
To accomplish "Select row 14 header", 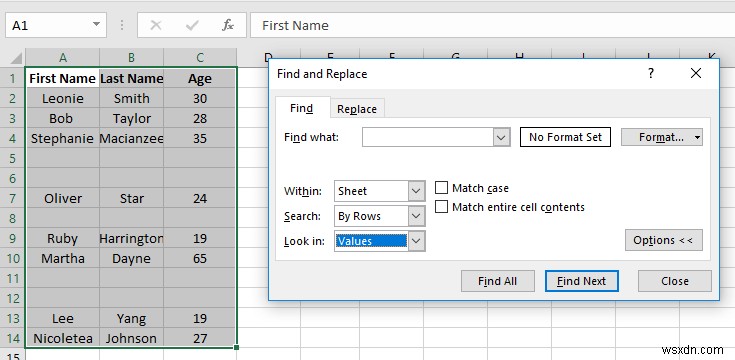I will pos(12,338).
